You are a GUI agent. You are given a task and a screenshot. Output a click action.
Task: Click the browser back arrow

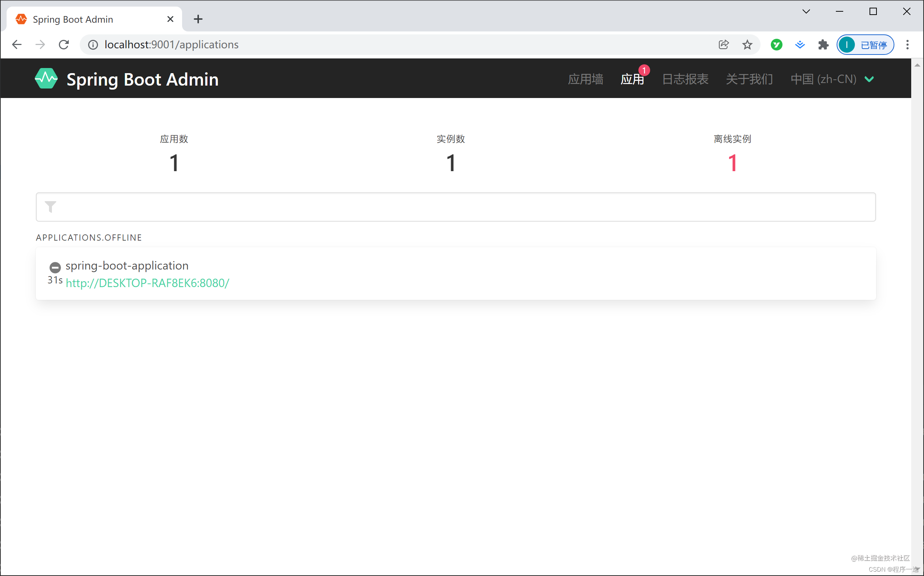[x=16, y=45]
